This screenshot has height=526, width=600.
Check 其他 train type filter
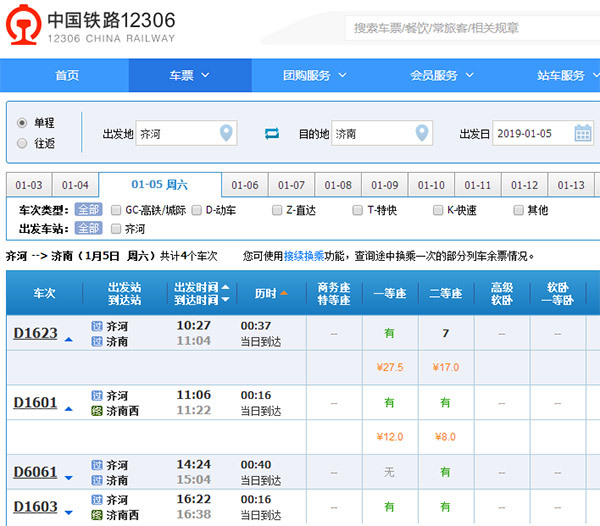[518, 210]
